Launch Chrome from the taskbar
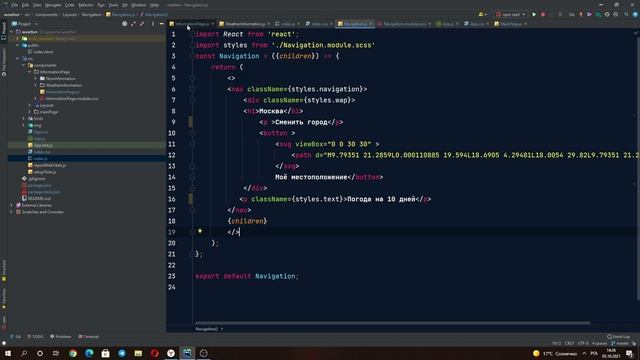640x360 pixels. coord(73,353)
